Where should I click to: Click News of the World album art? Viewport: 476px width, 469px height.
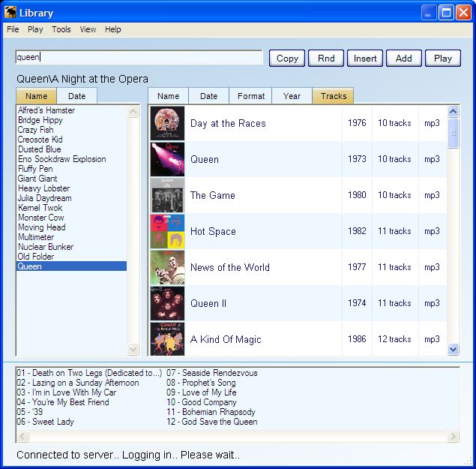(x=167, y=267)
